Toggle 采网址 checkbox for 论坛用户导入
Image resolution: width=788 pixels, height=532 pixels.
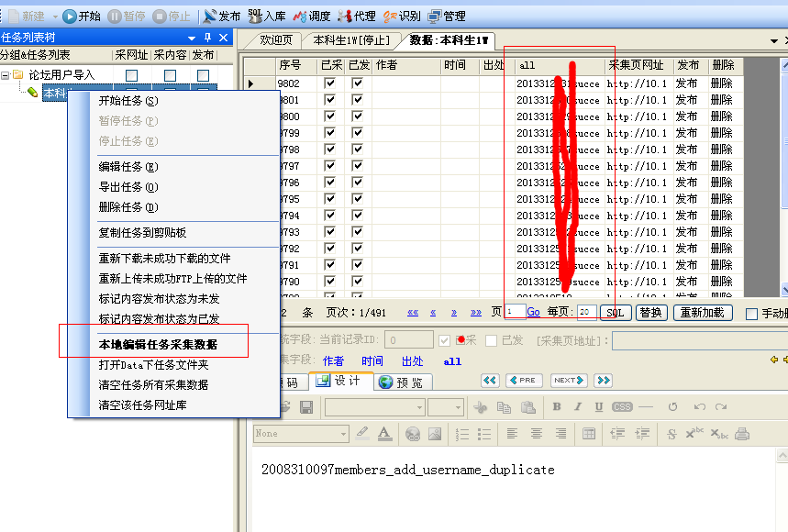[132, 75]
